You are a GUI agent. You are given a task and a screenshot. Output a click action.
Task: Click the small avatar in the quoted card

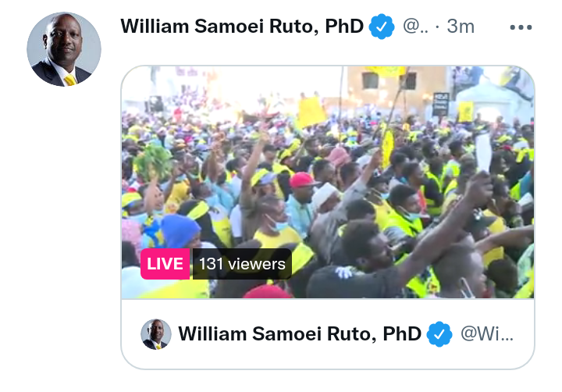pos(156,334)
